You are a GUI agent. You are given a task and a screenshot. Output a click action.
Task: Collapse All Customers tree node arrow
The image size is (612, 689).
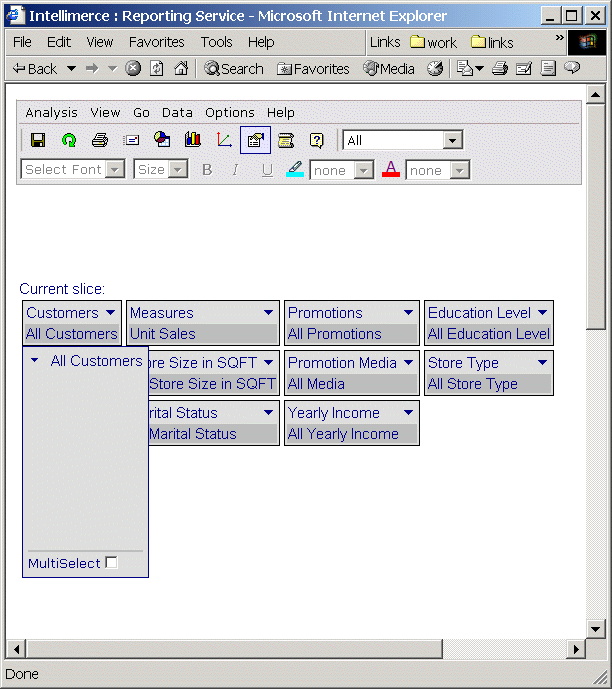[x=34, y=361]
